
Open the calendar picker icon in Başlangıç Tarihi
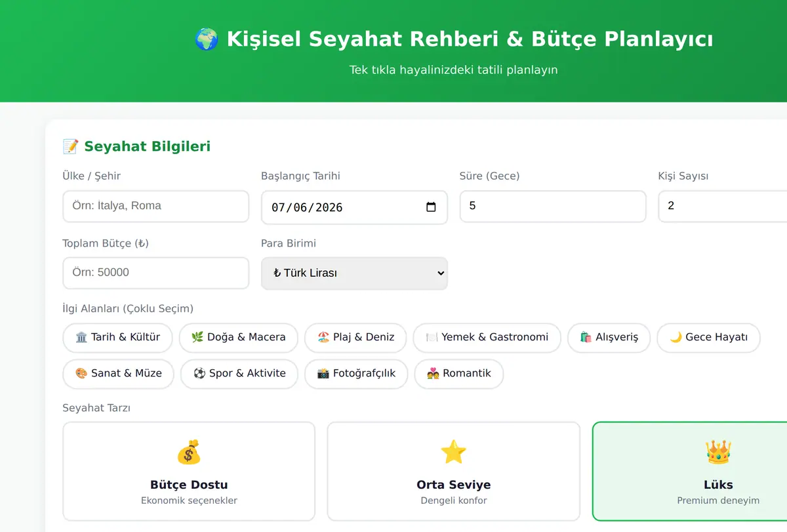431,207
